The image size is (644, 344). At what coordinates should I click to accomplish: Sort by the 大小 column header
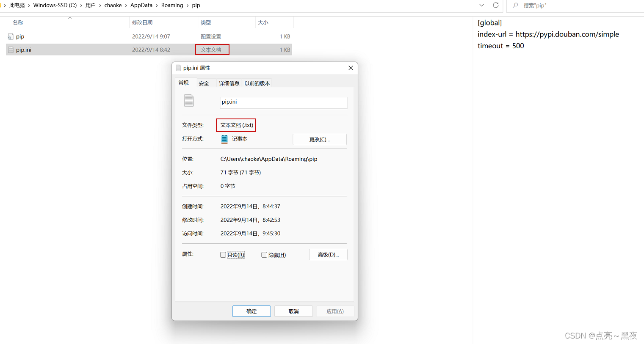tap(263, 22)
